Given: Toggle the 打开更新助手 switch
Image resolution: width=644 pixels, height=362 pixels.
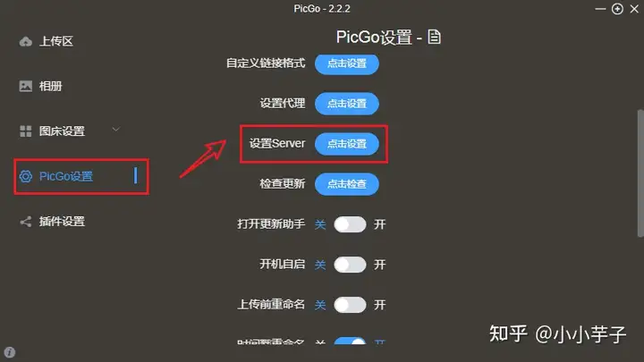Looking at the screenshot, I should click(x=350, y=224).
